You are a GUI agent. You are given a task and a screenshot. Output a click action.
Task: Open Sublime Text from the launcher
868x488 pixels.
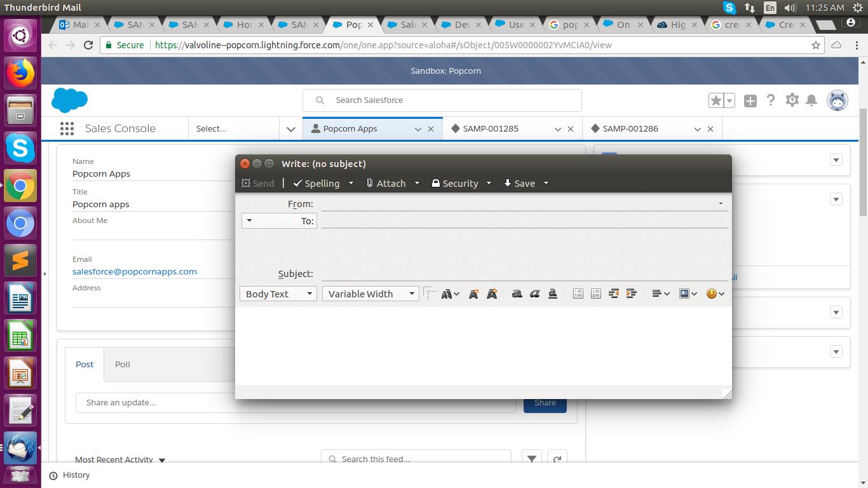(x=20, y=261)
